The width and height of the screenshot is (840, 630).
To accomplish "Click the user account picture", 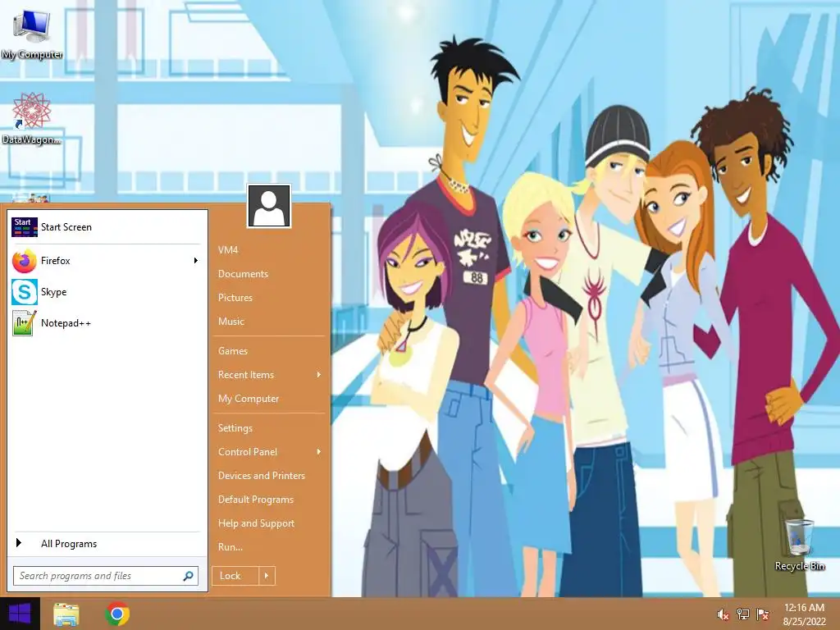I will pyautogui.click(x=269, y=206).
